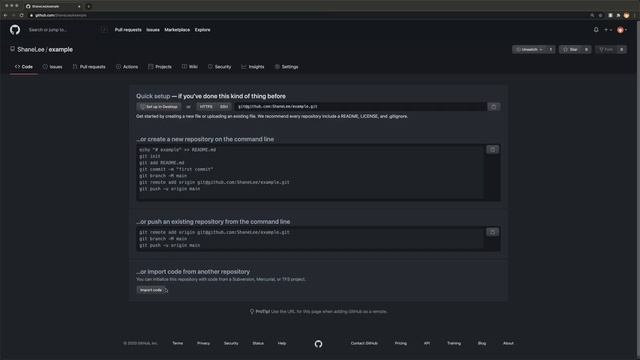The width and height of the screenshot is (640, 360).
Task: Open Marketplace from the header
Action: point(177,30)
